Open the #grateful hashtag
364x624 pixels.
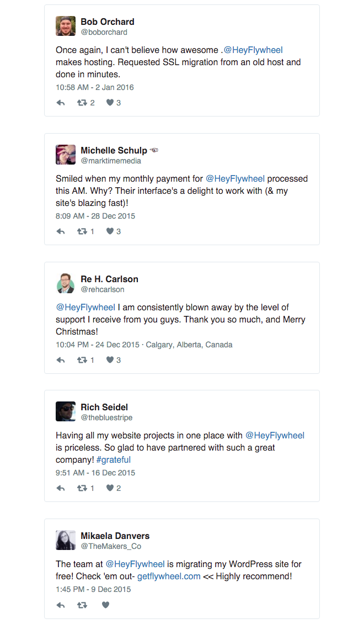pos(113,459)
